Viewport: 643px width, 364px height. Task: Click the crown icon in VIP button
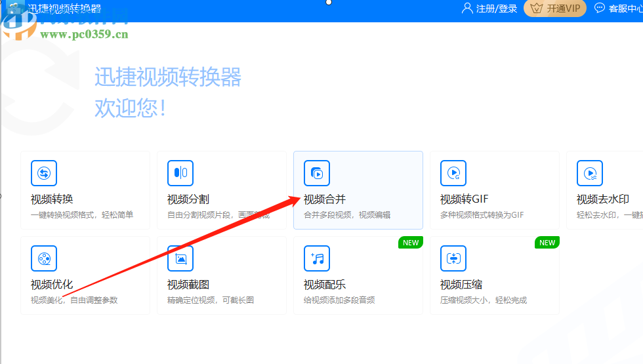click(x=537, y=8)
